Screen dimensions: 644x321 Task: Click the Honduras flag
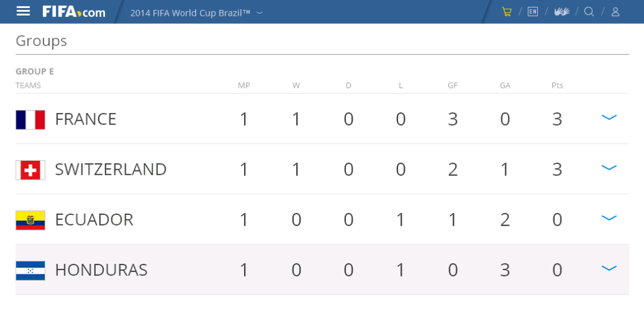(x=30, y=271)
